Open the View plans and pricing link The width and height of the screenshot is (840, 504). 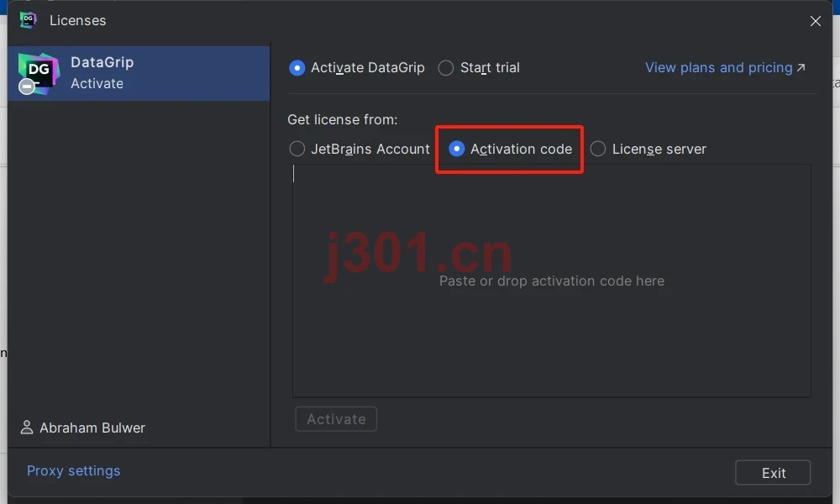pos(724,68)
